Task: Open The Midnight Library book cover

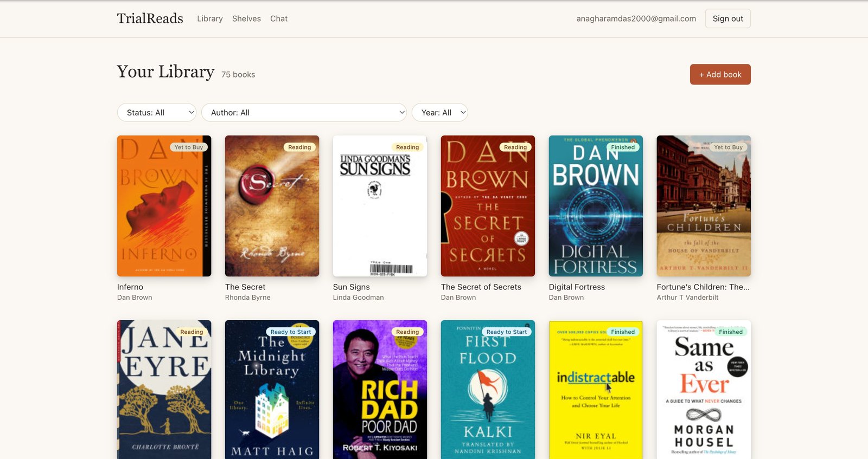Action: [x=272, y=390]
